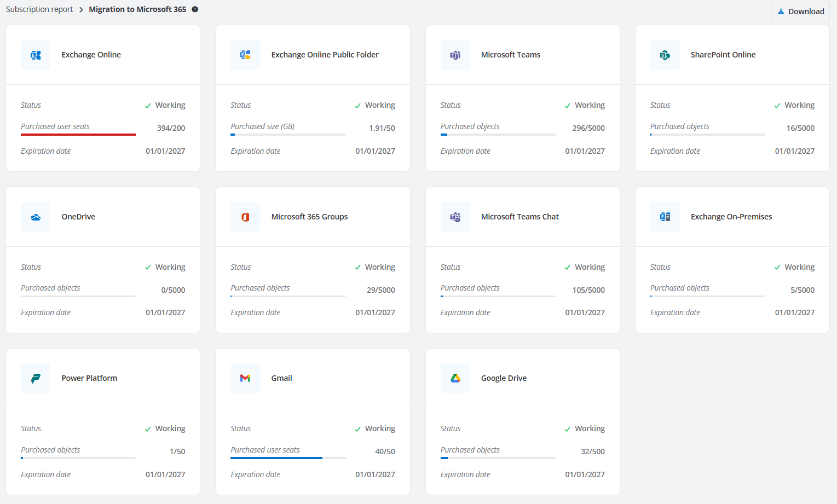Click the Microsoft Teams Chat status checkmark
The height and width of the screenshot is (504, 837).
coord(568,268)
